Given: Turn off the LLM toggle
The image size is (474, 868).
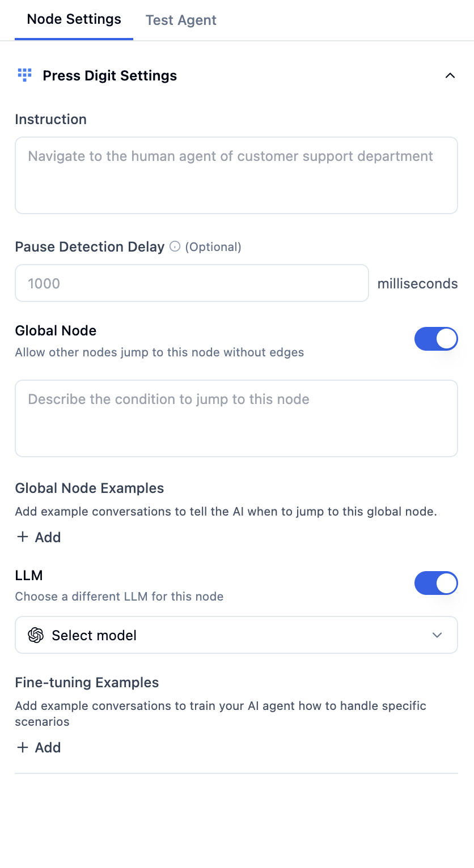Looking at the screenshot, I should (436, 583).
